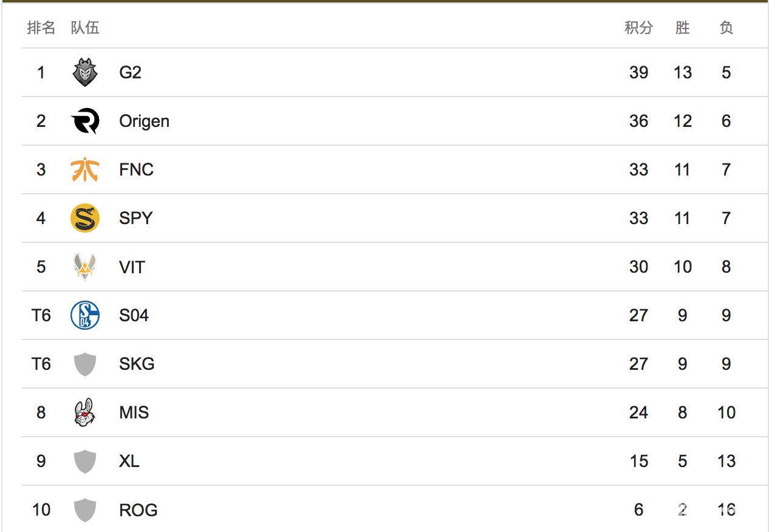Click the 队伍 column header
This screenshot has width=769, height=532.
click(84, 27)
